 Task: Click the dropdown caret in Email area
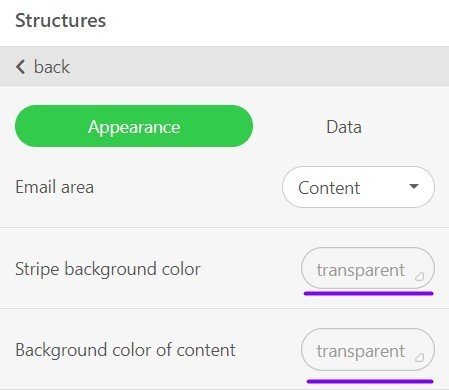[x=414, y=186]
